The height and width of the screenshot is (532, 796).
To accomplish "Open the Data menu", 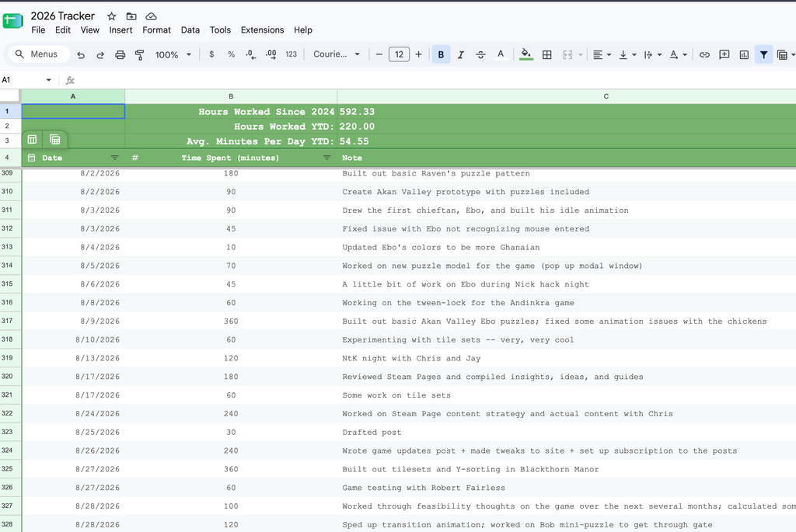I will pos(190,30).
